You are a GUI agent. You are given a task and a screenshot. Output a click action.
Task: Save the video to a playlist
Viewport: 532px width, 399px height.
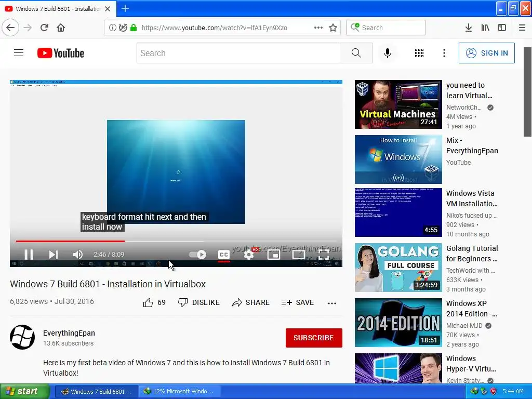298,302
